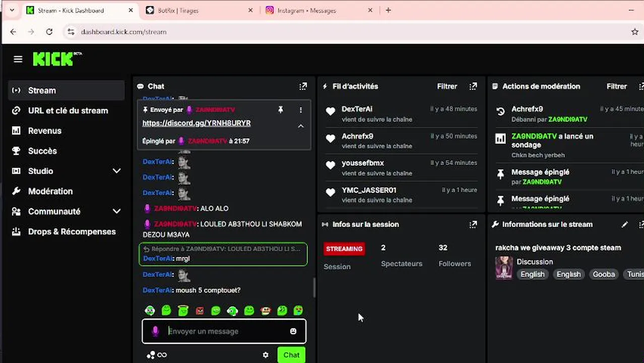Select the red angry emote in the quick row
This screenshot has width=644, height=363.
(200, 311)
